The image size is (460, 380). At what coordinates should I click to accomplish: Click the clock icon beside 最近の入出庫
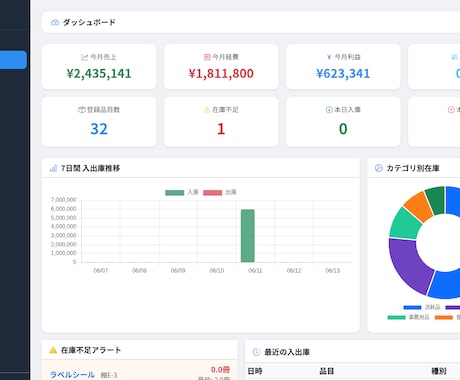[x=256, y=352]
